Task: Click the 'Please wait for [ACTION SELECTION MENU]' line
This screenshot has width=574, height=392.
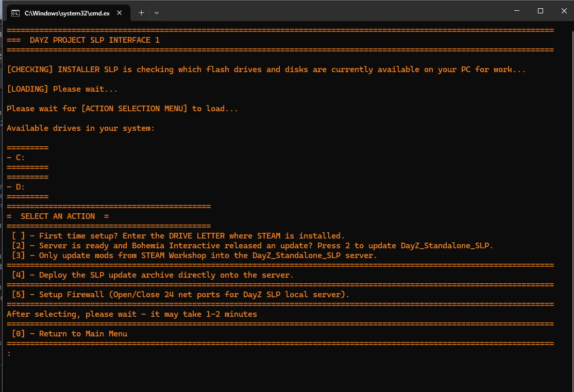Action: click(x=122, y=109)
